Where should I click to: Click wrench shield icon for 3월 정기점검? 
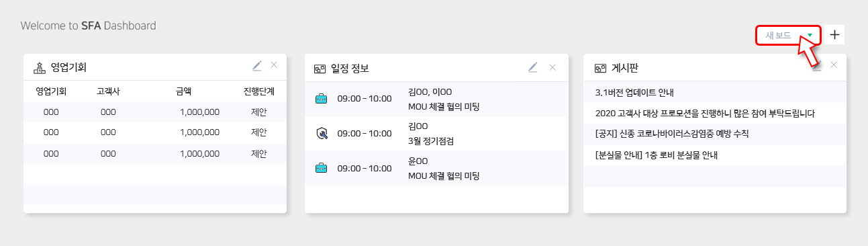pos(322,133)
